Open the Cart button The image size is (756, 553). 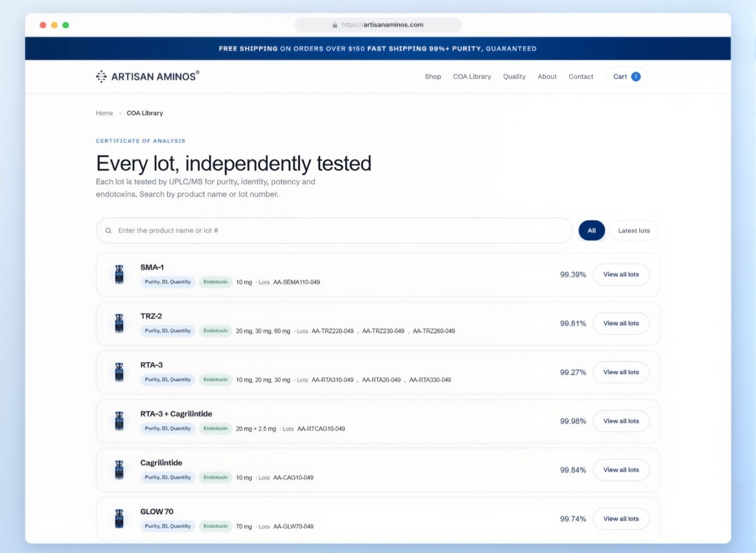pos(627,77)
